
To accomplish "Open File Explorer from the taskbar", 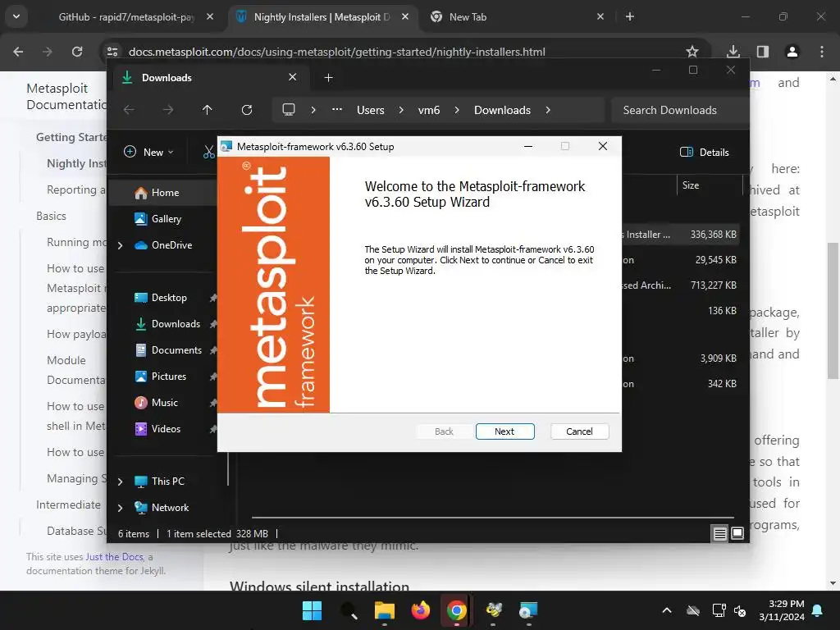I will (384, 610).
